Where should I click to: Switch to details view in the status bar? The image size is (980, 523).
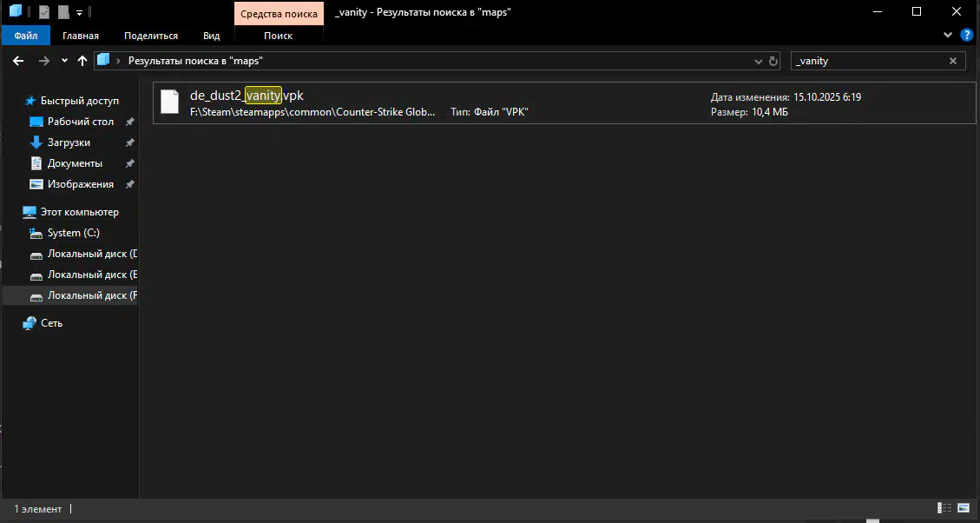coord(944,508)
